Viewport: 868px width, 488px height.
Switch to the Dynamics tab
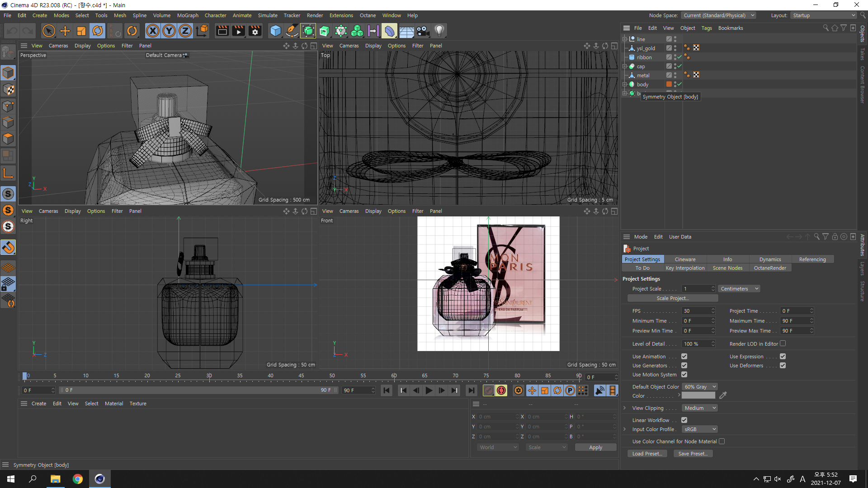(x=770, y=259)
